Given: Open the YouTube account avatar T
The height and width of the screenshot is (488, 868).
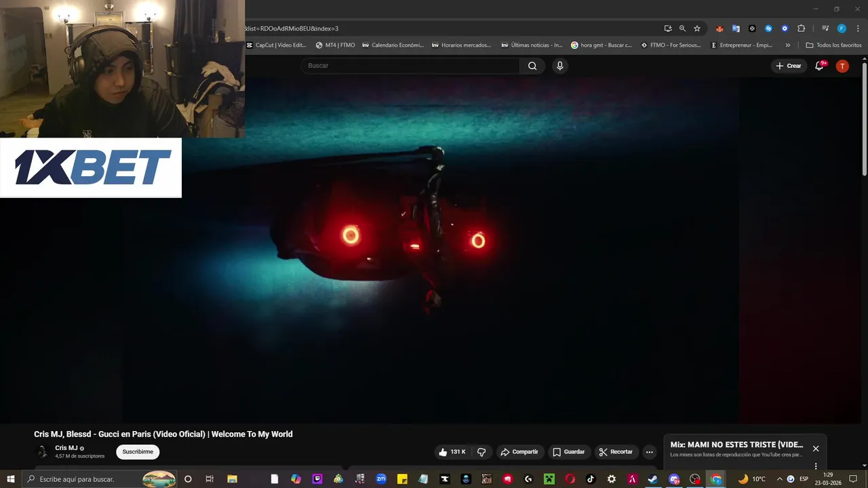Looking at the screenshot, I should [842, 66].
